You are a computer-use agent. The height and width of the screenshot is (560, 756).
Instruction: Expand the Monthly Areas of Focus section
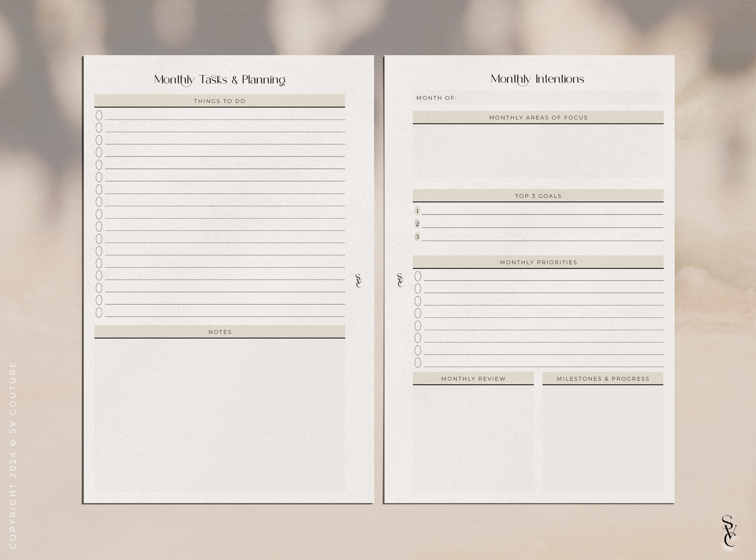(x=538, y=118)
